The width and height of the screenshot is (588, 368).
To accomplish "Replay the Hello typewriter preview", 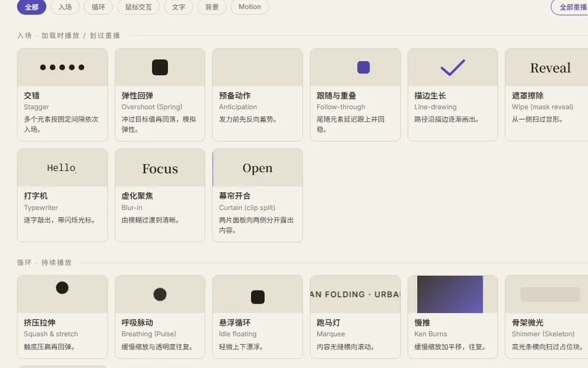I will pyautogui.click(x=62, y=167).
